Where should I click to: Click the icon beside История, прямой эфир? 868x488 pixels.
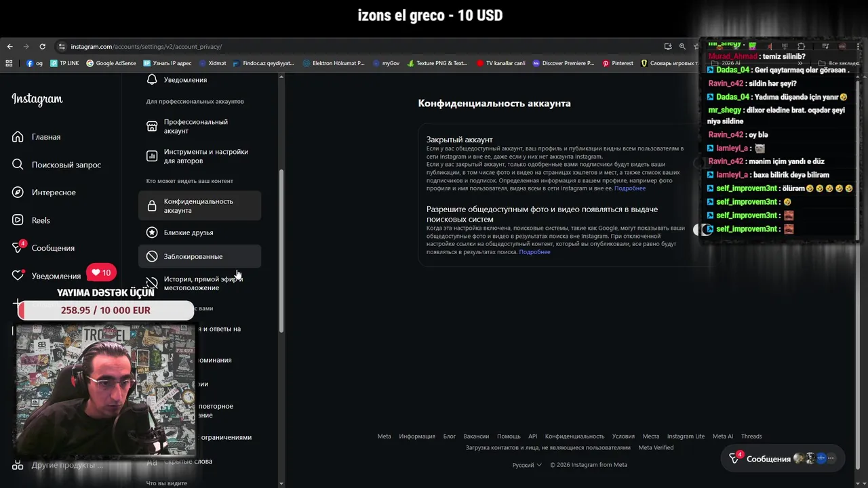tap(152, 283)
